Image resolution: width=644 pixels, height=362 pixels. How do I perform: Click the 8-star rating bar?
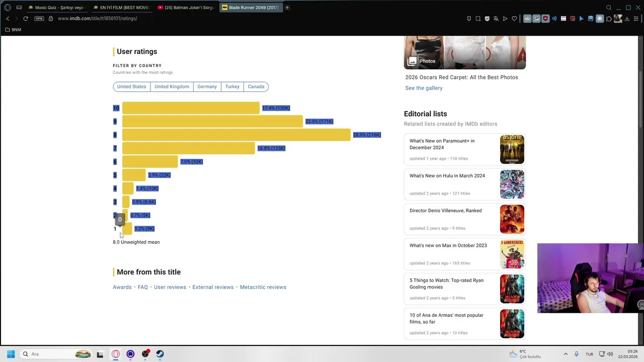[x=236, y=135]
